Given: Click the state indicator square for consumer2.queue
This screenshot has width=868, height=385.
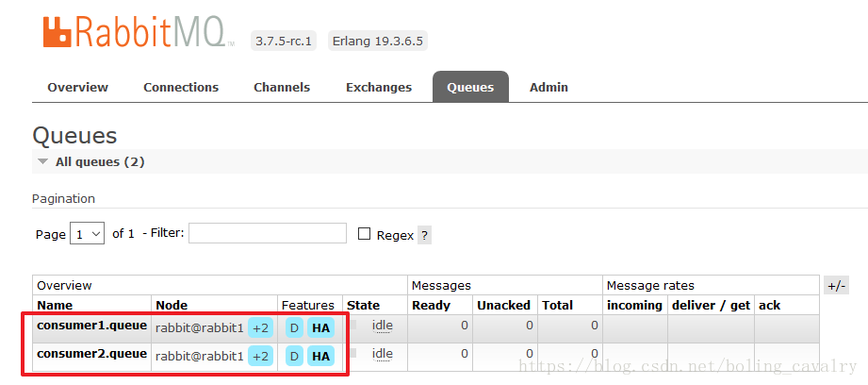Looking at the screenshot, I should tap(352, 352).
